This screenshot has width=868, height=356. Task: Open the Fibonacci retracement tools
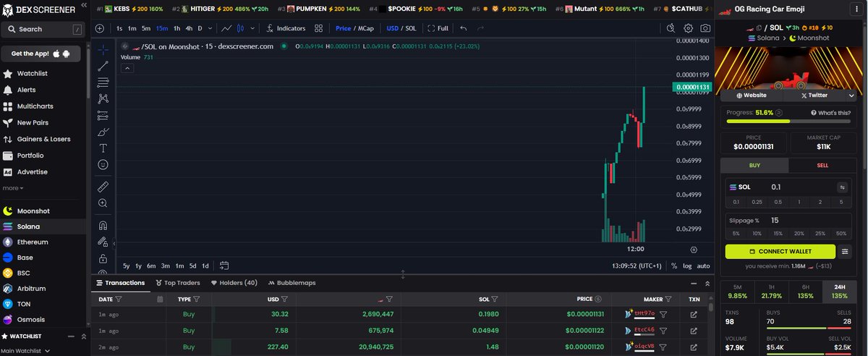tap(103, 82)
